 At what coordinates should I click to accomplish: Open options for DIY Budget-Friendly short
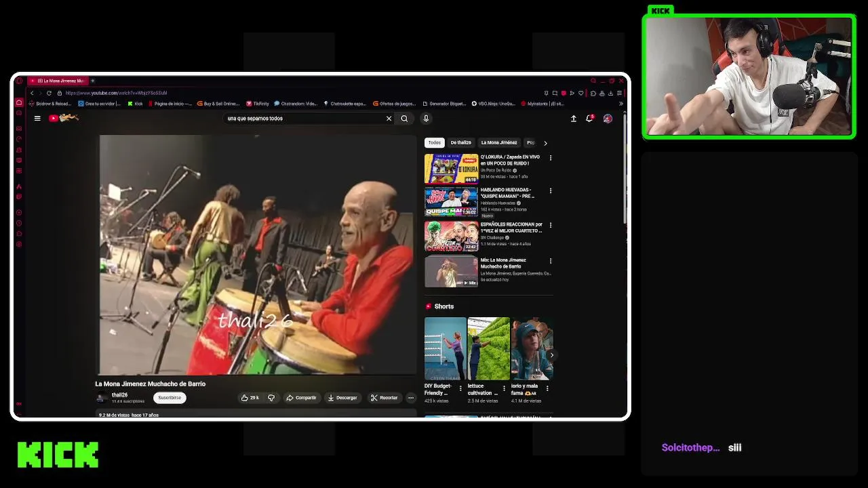460,388
